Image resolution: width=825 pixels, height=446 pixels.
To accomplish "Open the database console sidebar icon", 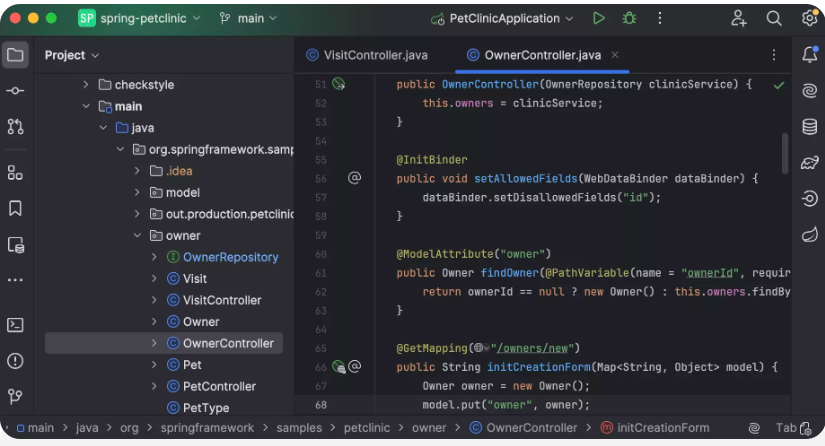I will pos(15,245).
